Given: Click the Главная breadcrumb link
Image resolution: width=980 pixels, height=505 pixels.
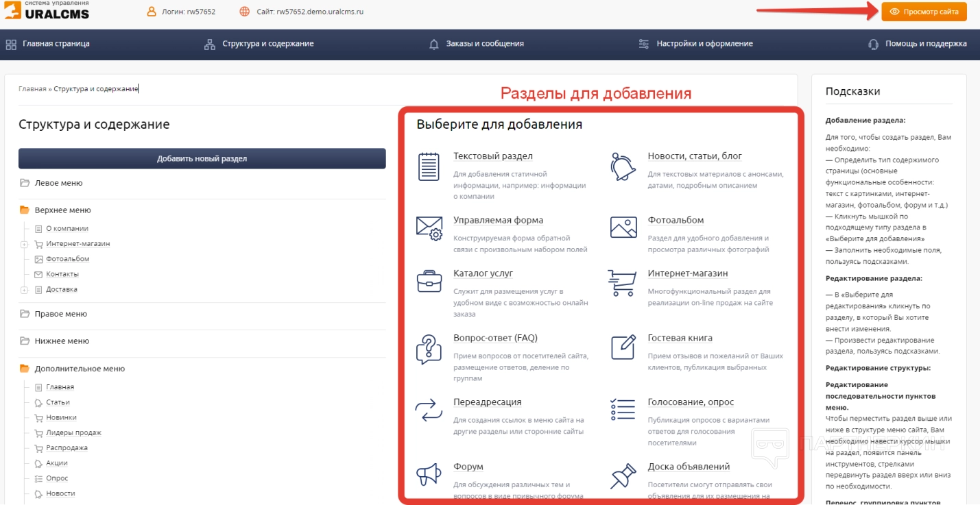Looking at the screenshot, I should pyautogui.click(x=32, y=89).
